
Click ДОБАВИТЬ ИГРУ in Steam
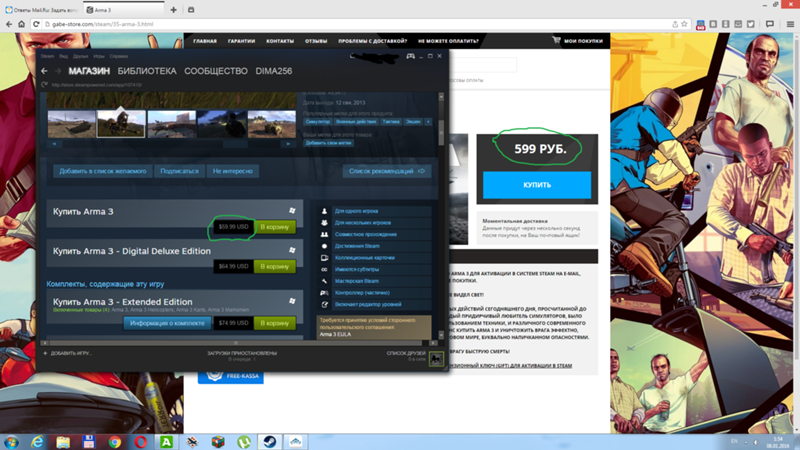tap(67, 353)
